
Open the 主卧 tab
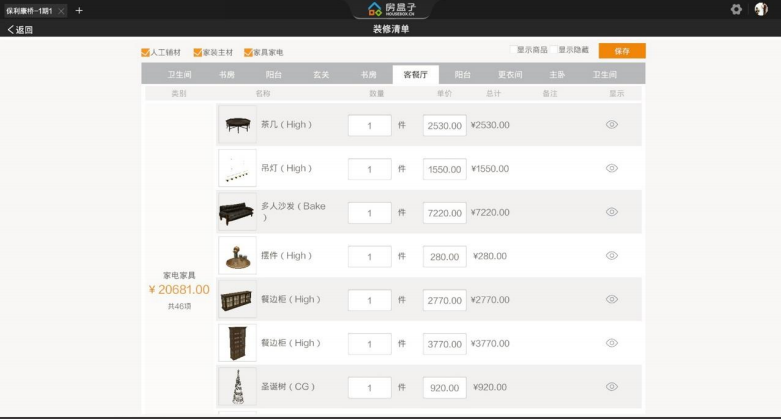[x=557, y=75]
